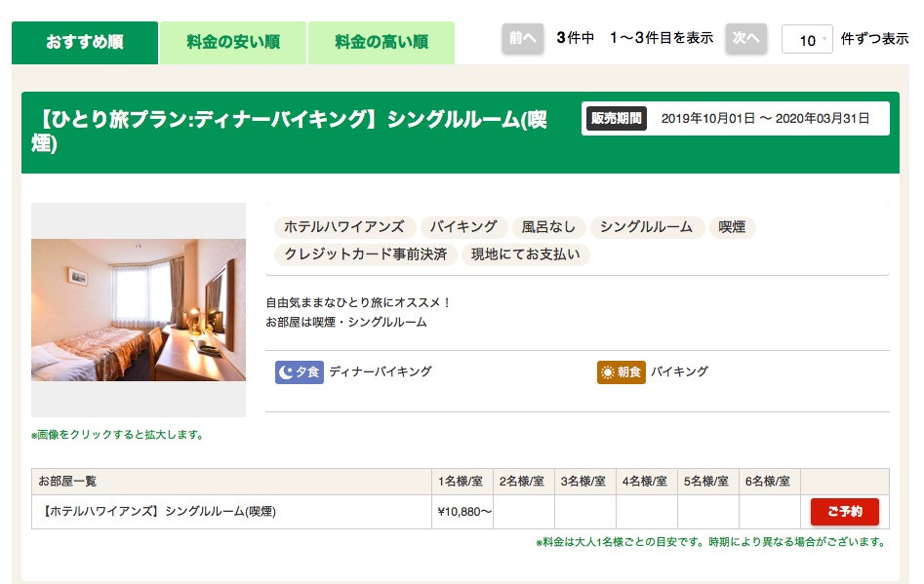Click the plan title ひとり旅プラン heading
The height and width of the screenshot is (584, 924).
[289, 131]
